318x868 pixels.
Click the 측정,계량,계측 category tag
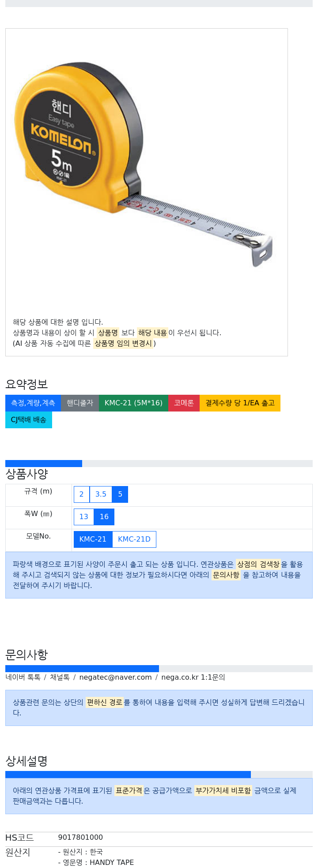(x=33, y=403)
